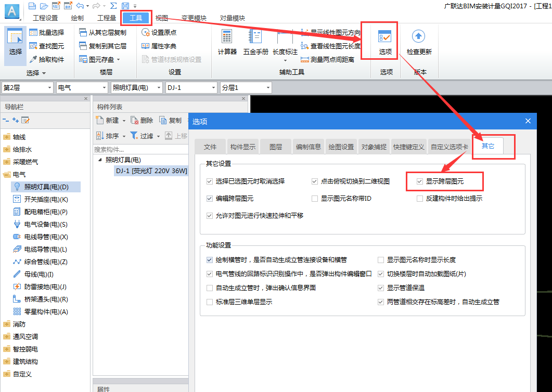Toggle 选择已选图元时取消选择 checkbox
The width and height of the screenshot is (552, 392).
click(210, 181)
